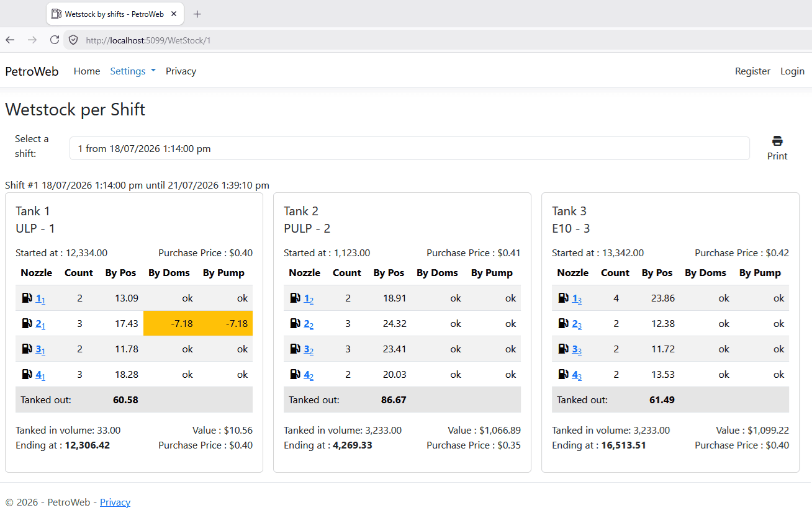
Task: Open nozzle link 4 in Tank 3
Action: click(577, 375)
